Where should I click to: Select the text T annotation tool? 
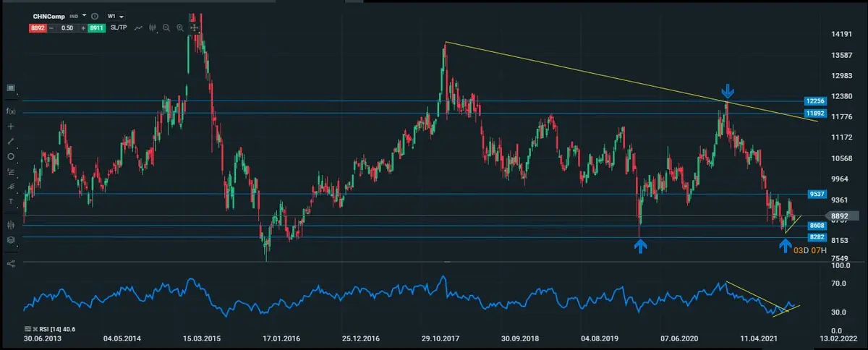pyautogui.click(x=11, y=201)
